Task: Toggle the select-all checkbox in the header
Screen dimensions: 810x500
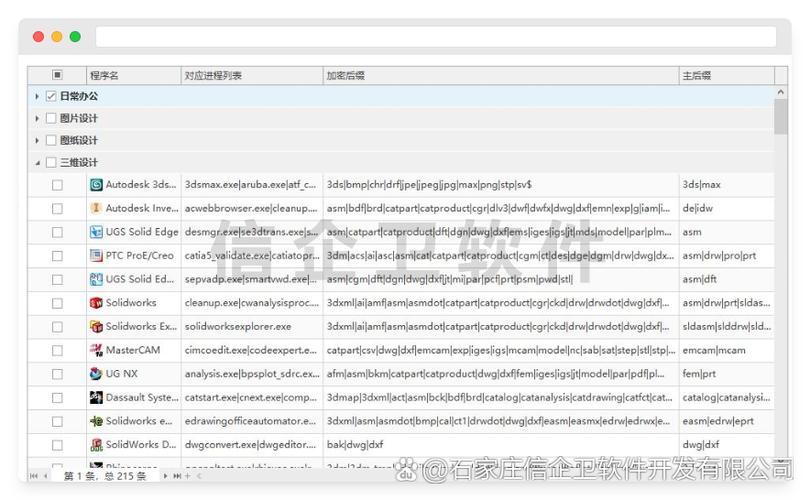Action: tap(57, 75)
